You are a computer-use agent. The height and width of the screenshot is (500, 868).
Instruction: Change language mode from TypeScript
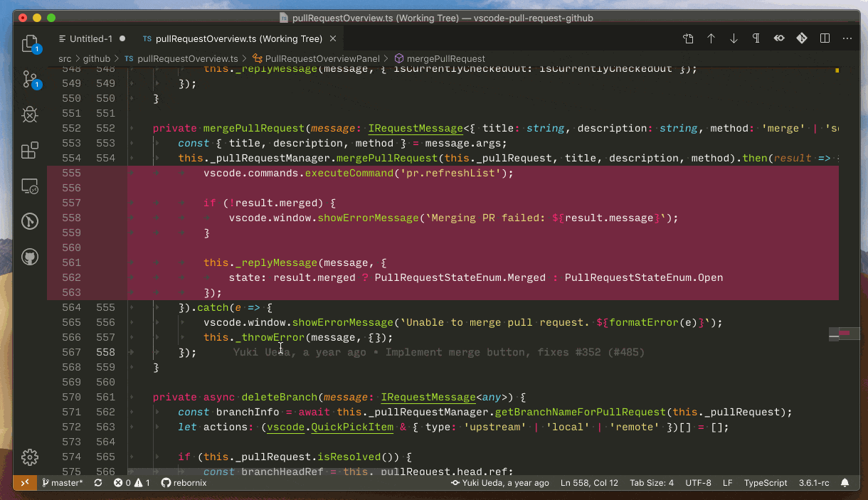point(765,483)
